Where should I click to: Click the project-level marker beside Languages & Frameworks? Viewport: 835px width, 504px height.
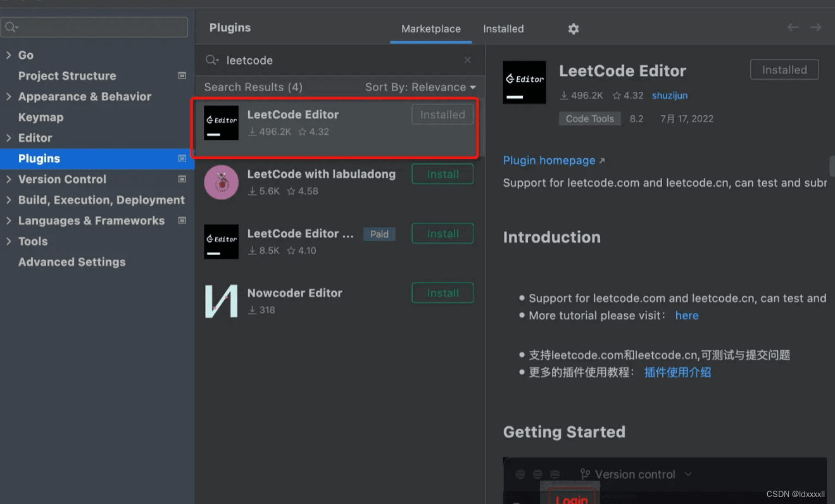coord(182,220)
